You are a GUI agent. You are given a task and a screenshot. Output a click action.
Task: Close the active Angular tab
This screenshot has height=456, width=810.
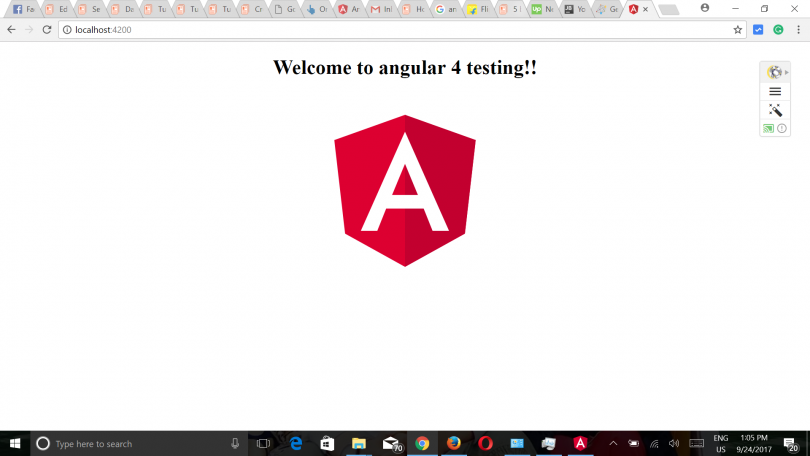click(645, 9)
